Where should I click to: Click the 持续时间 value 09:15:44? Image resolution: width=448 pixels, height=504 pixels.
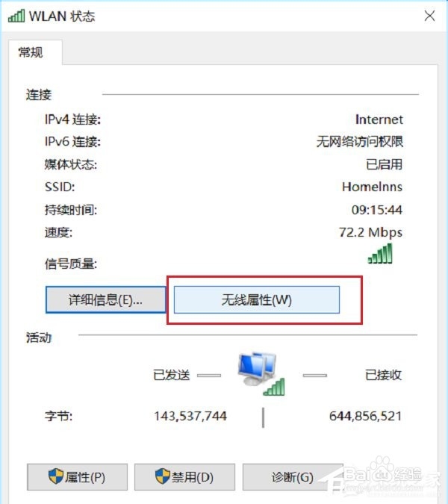pyautogui.click(x=376, y=210)
